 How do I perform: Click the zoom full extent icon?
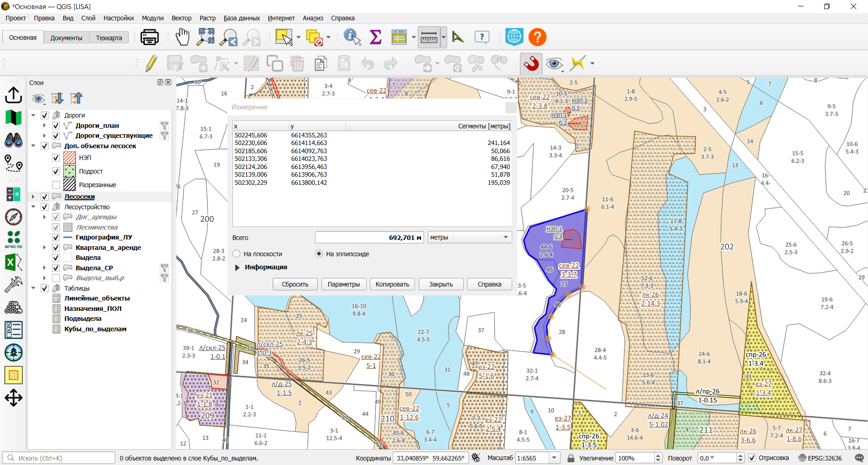(x=206, y=37)
